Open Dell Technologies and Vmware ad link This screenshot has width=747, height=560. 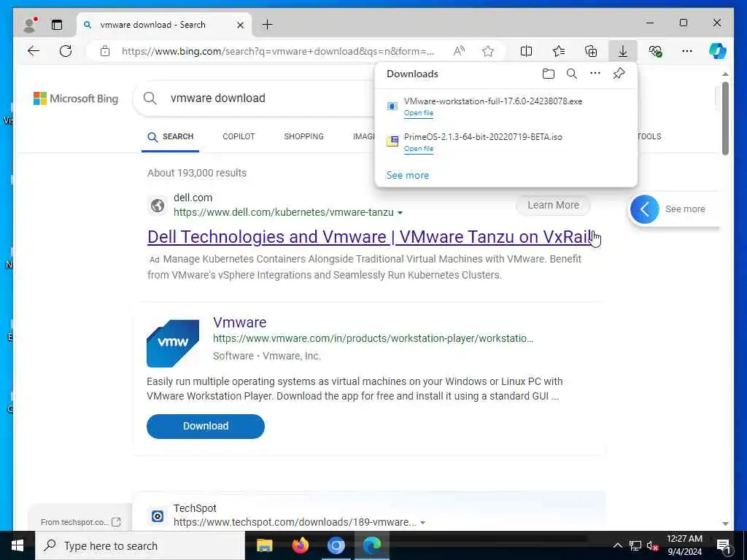pos(371,237)
